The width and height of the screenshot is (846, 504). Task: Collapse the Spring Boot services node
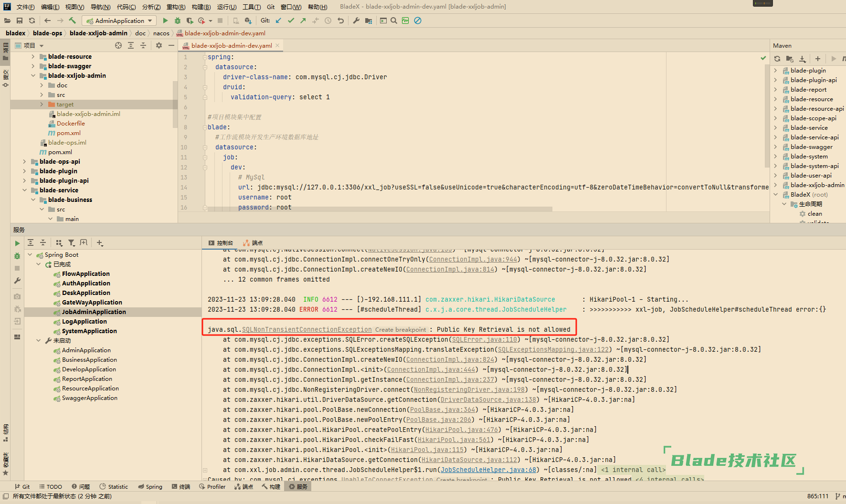[x=30, y=254]
